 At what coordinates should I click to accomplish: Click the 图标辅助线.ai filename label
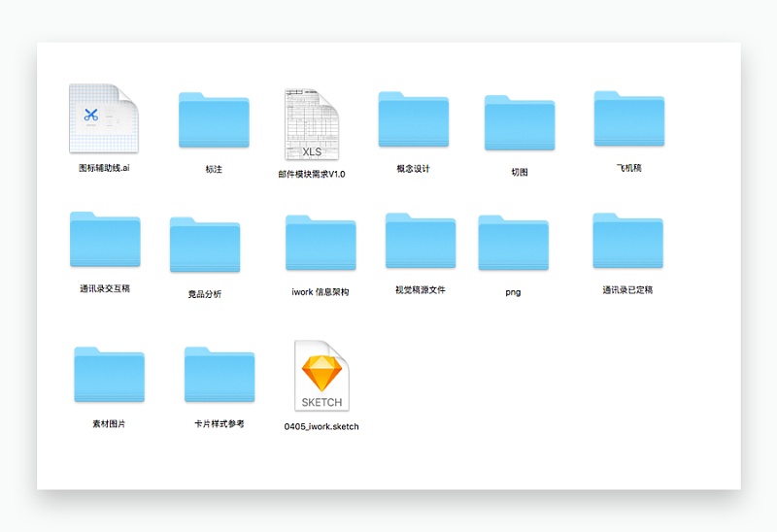[x=104, y=168]
